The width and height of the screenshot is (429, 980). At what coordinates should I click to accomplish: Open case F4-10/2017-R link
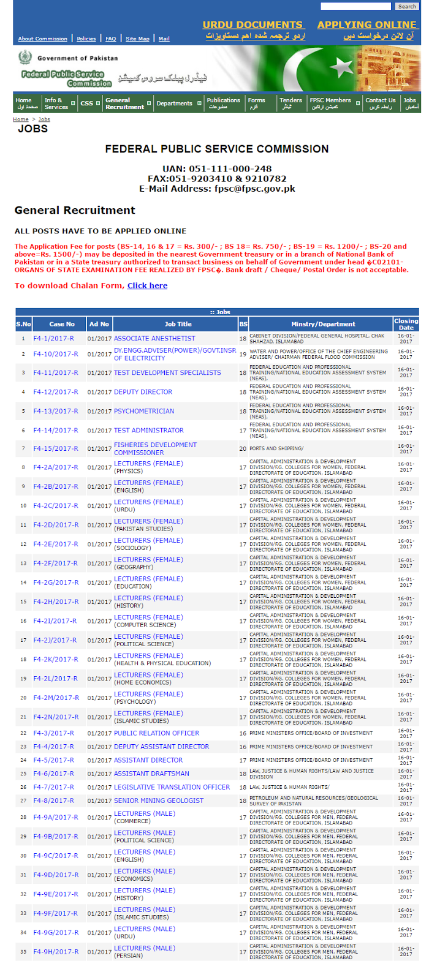(56, 354)
